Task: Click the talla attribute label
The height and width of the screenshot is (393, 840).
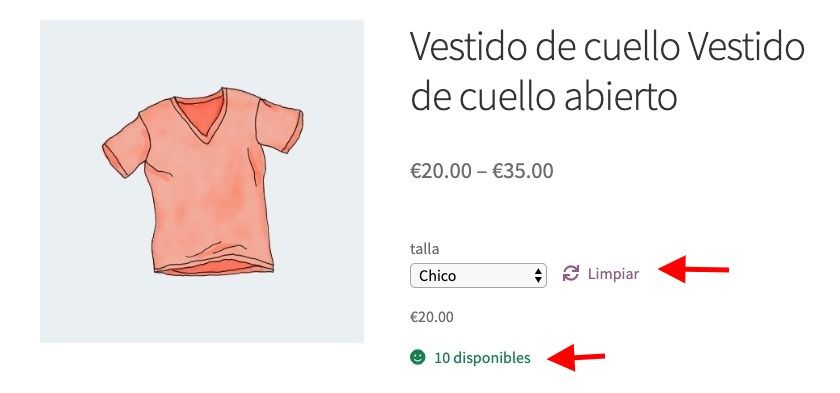Action: click(424, 248)
